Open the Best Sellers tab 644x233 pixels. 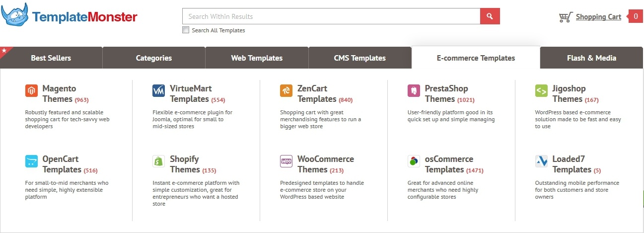coord(51,58)
